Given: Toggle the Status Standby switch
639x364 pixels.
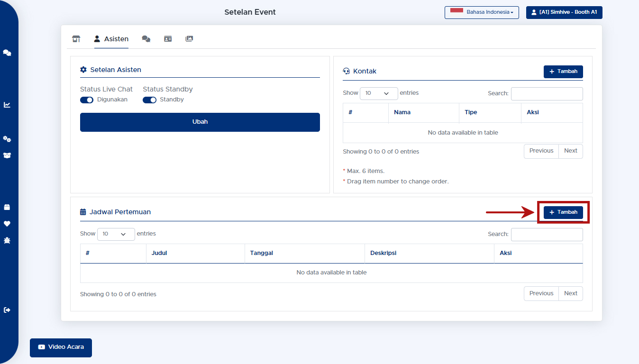Looking at the screenshot, I should pos(149,100).
